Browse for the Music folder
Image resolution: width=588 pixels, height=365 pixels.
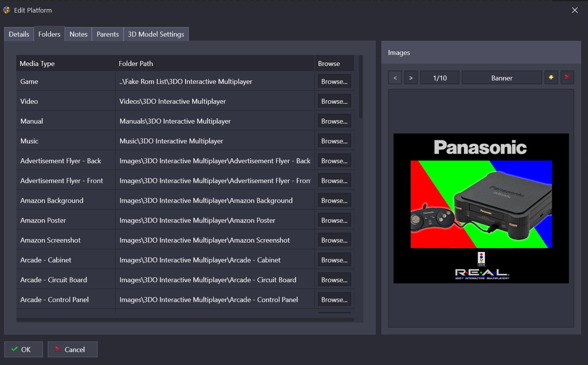tap(334, 141)
